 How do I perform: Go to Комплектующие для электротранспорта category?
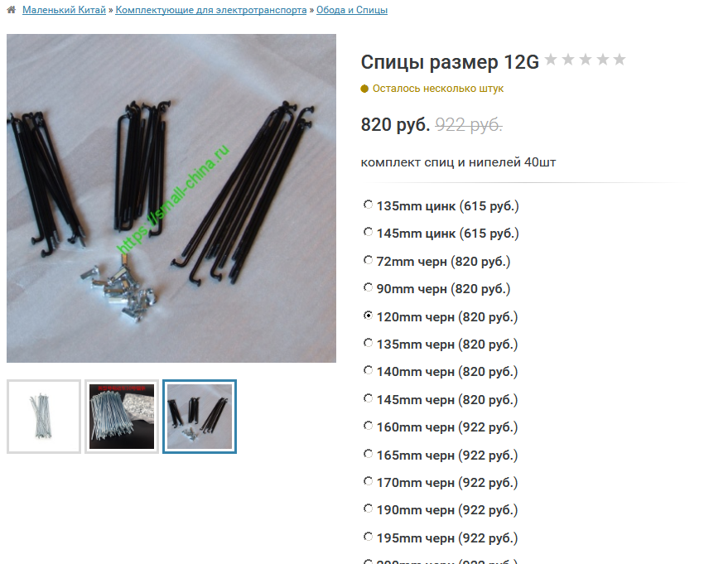211,10
